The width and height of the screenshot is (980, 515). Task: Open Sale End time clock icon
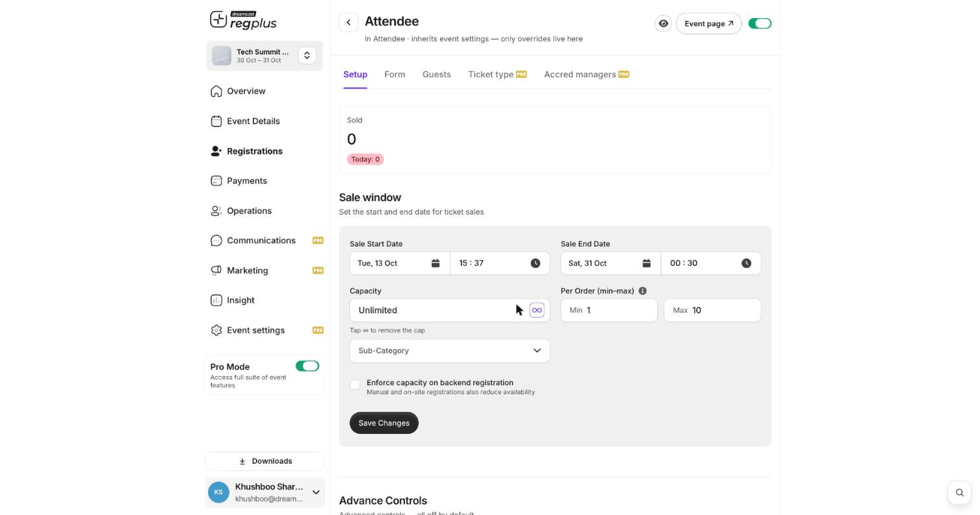click(746, 263)
